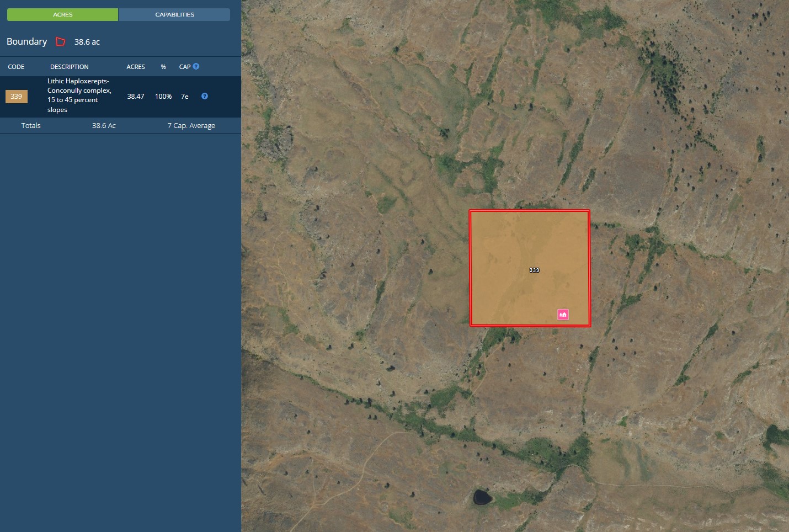Click the 38.47 acres value
Screen dimensions: 789x532
click(x=136, y=97)
